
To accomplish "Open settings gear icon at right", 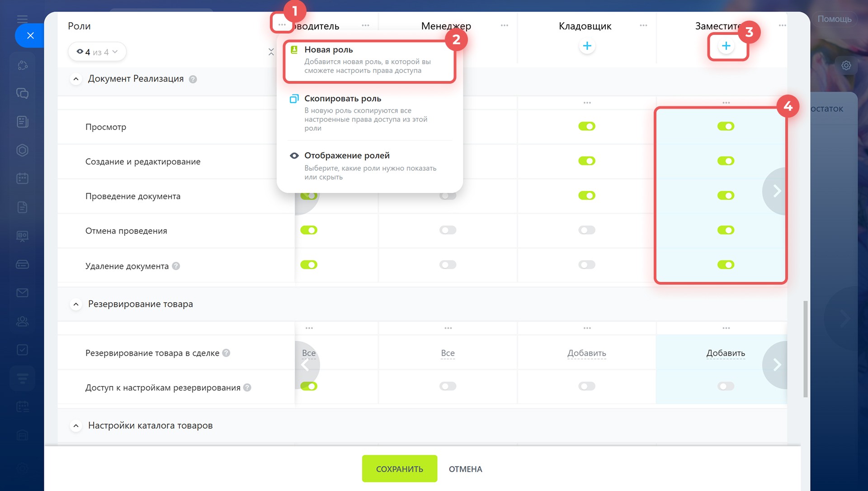I will (846, 66).
